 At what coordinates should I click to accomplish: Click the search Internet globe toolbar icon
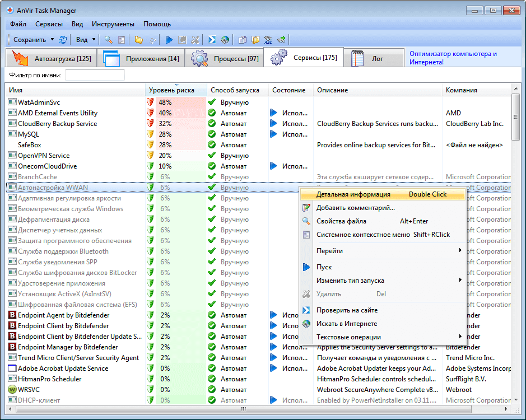pyautogui.click(x=225, y=40)
